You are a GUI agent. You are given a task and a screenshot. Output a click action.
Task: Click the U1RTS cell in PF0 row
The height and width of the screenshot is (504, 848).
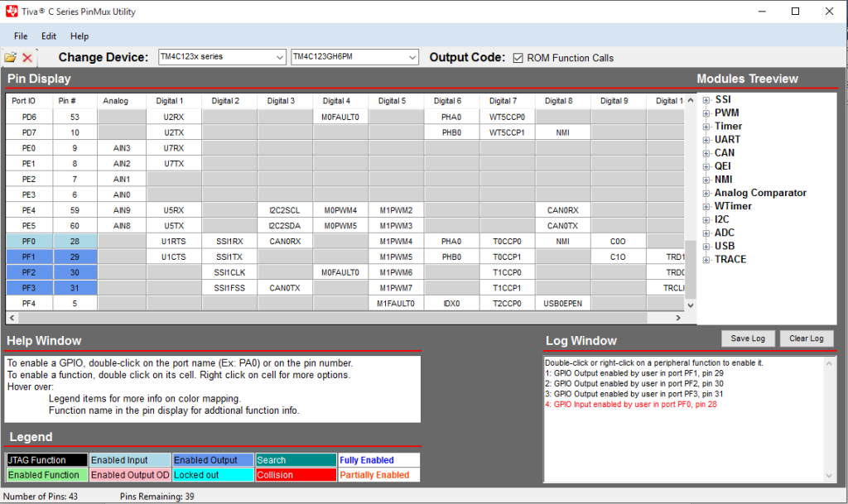tap(174, 242)
